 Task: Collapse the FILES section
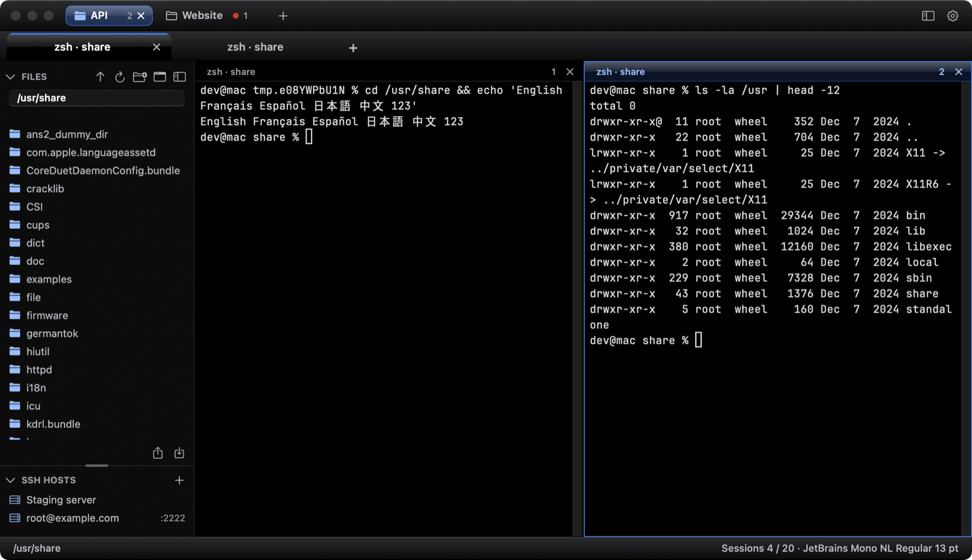click(10, 77)
